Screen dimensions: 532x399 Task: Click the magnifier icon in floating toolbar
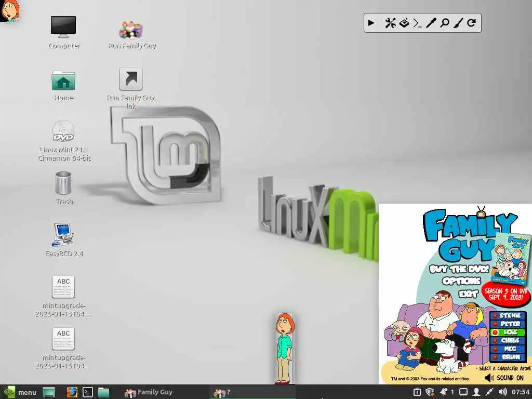(445, 23)
